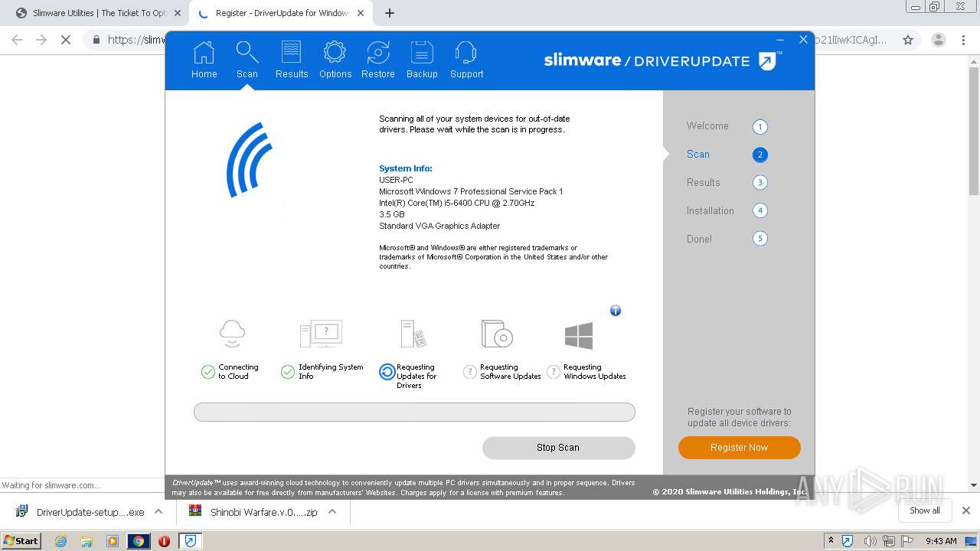Select the Results step in sidebar
The width and height of the screenshot is (980, 551).
tap(703, 183)
